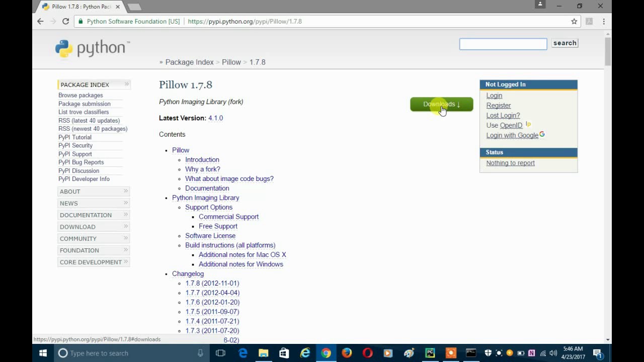644x362 pixels.
Task: Open the Pillow breadcrumb link
Action: point(231,62)
